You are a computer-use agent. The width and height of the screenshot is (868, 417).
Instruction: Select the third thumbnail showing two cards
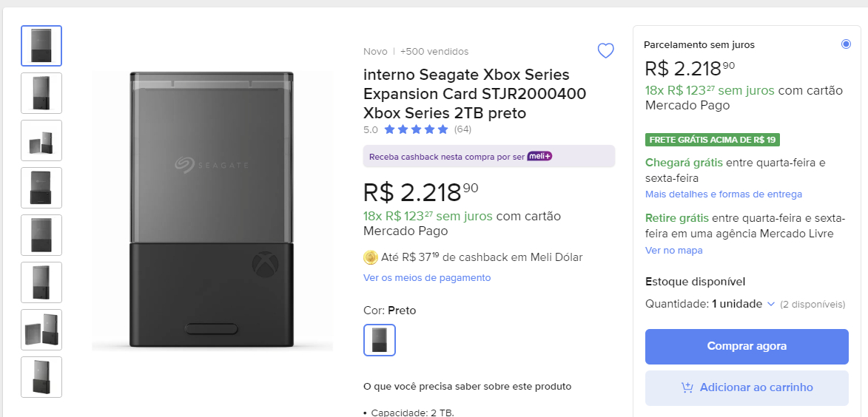tap(41, 140)
